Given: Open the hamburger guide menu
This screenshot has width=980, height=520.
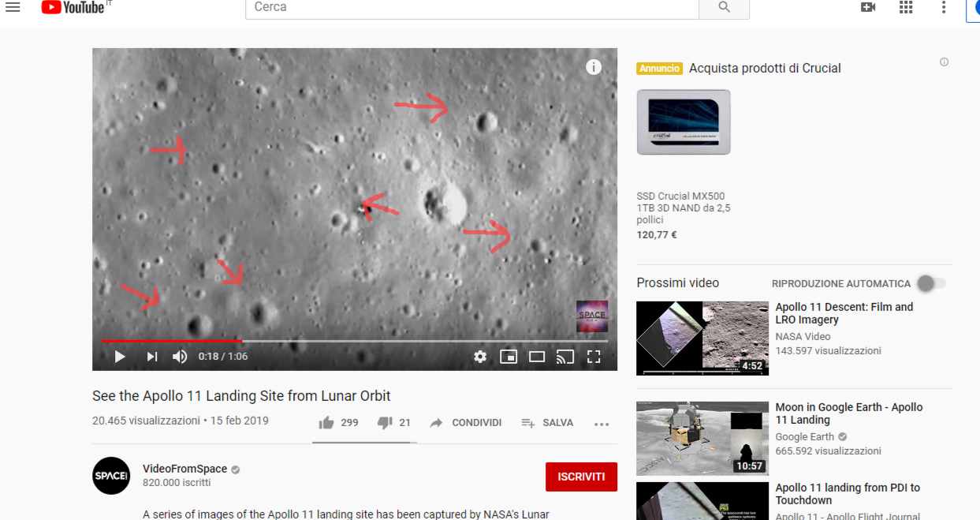Looking at the screenshot, I should (13, 7).
